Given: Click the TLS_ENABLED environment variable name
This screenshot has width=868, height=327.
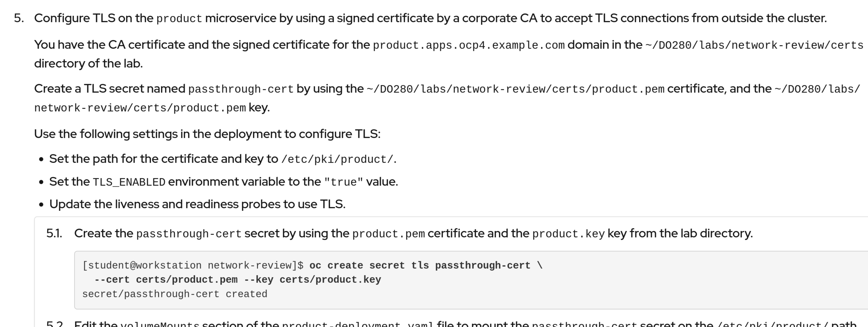Looking at the screenshot, I should pos(129,182).
